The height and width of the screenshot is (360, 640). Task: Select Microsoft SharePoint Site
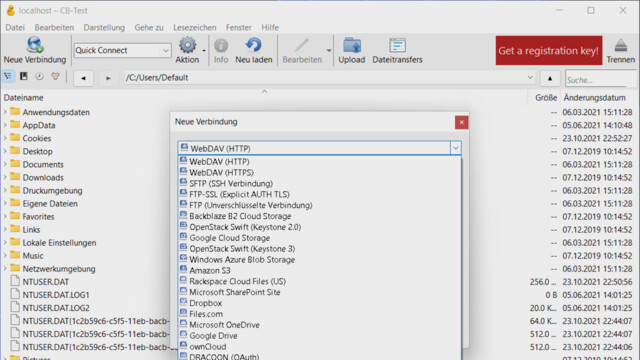tap(320, 292)
